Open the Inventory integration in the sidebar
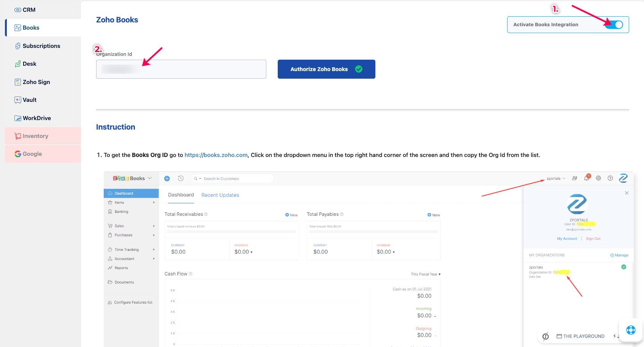The height and width of the screenshot is (347, 644). point(35,136)
